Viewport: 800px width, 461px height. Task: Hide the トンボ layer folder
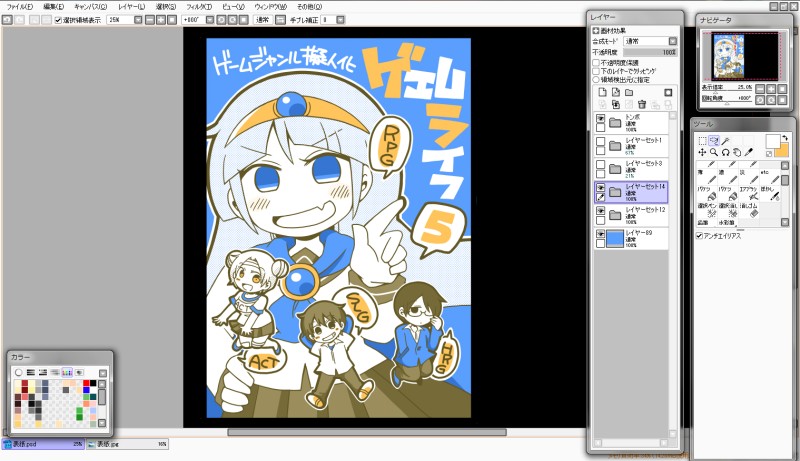pyautogui.click(x=601, y=118)
